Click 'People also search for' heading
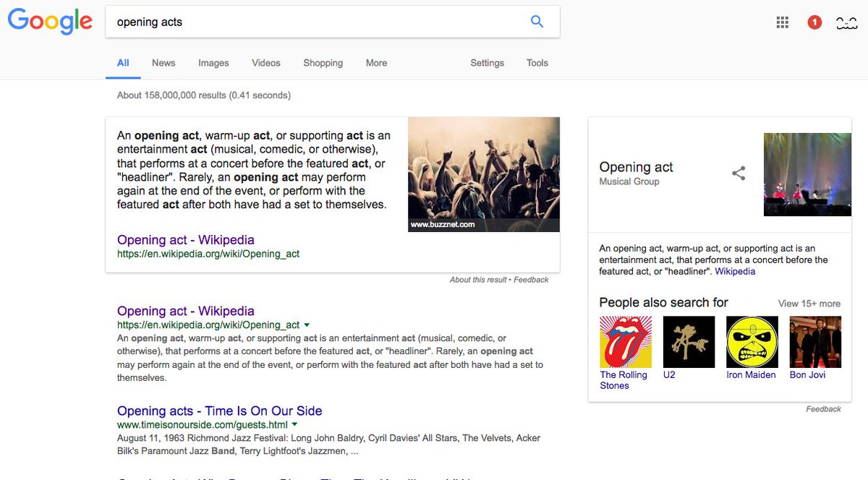 point(663,303)
